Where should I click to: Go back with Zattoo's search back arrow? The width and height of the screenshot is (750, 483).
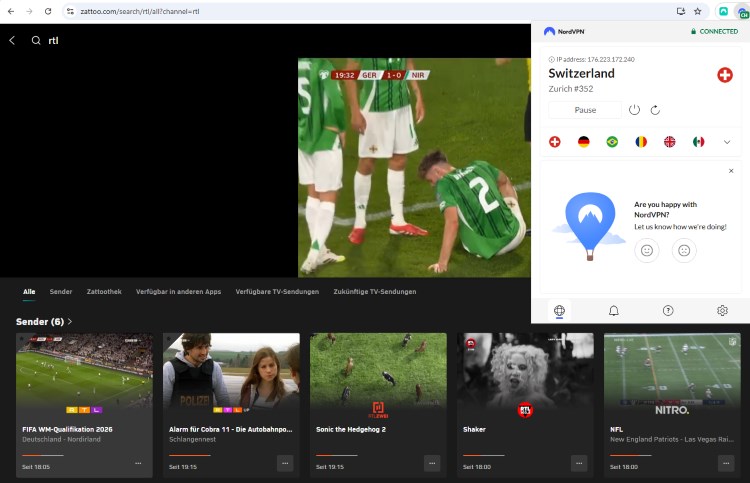coord(12,41)
